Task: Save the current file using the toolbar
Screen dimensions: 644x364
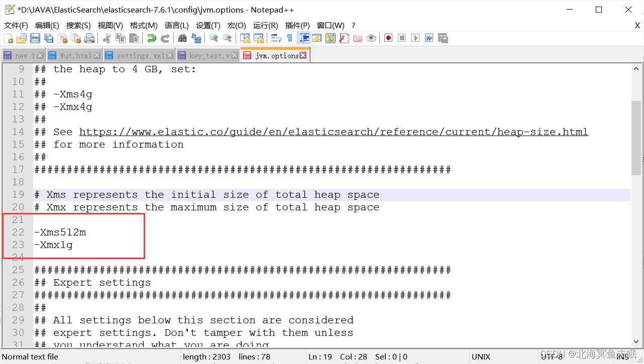Action: [x=35, y=38]
